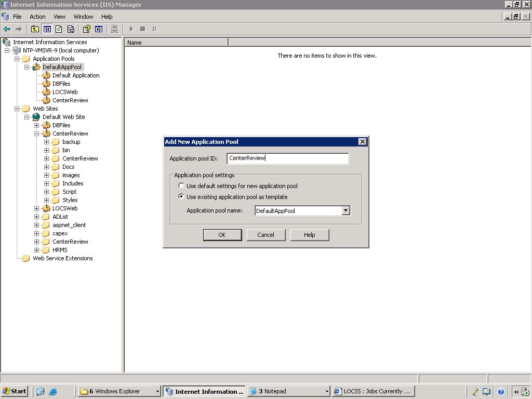This screenshot has height=399, width=532.
Task: Launch Internet Explorer from the quick launch
Action: [x=53, y=391]
